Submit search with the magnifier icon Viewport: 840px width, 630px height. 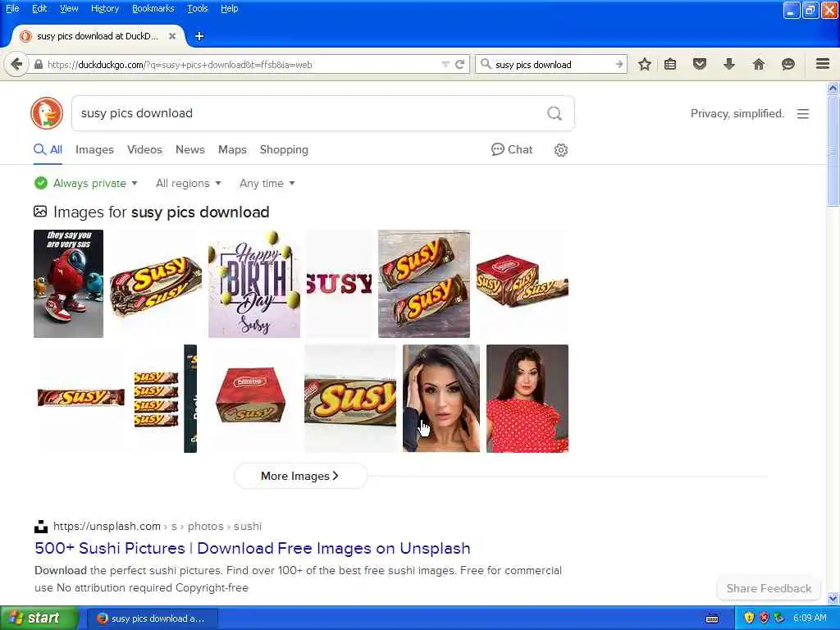[555, 113]
